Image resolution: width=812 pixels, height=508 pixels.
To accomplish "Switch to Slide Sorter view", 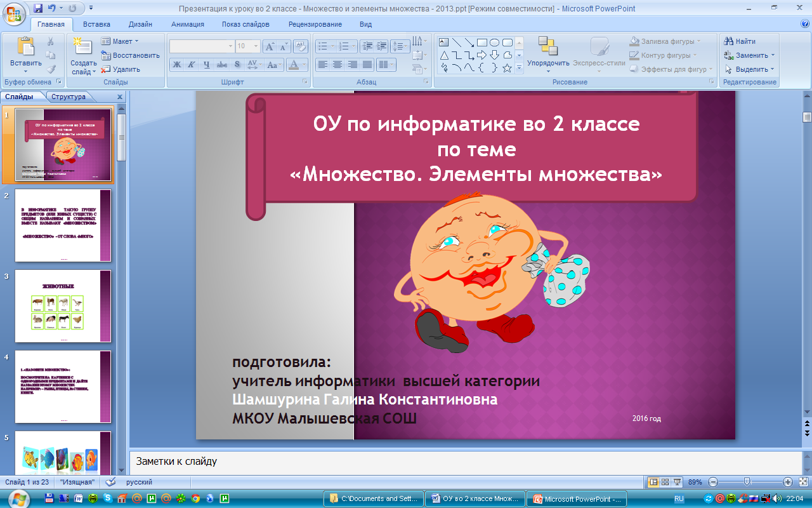I will pyautogui.click(x=665, y=482).
